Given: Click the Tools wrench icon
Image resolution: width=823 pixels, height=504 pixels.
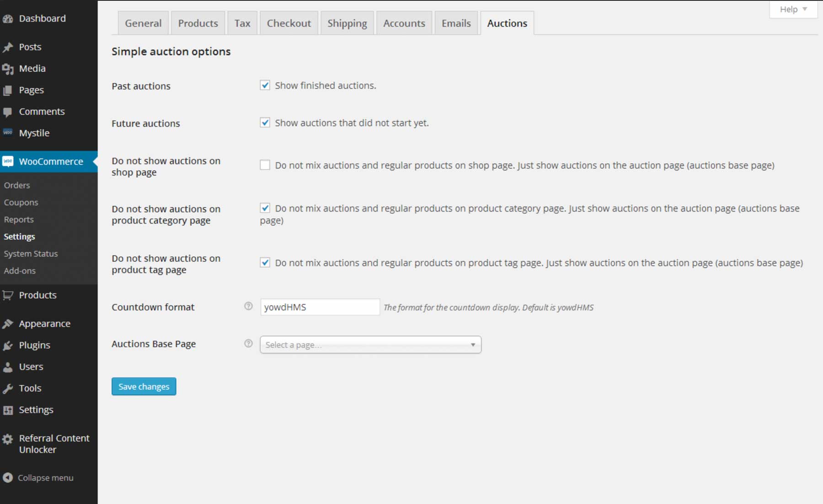Looking at the screenshot, I should (8, 388).
